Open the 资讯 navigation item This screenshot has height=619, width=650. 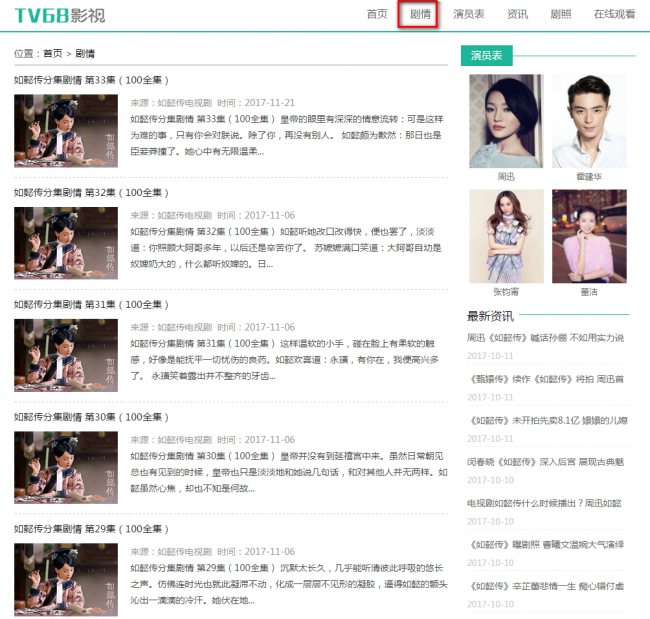pyautogui.click(x=517, y=14)
